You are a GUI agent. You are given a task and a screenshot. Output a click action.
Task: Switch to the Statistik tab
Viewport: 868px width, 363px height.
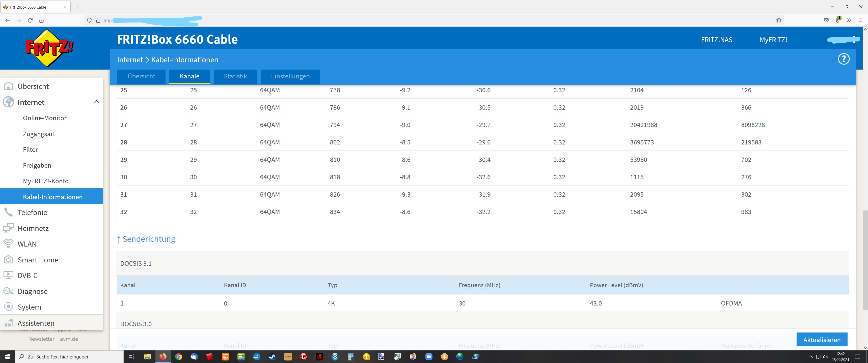click(x=235, y=76)
